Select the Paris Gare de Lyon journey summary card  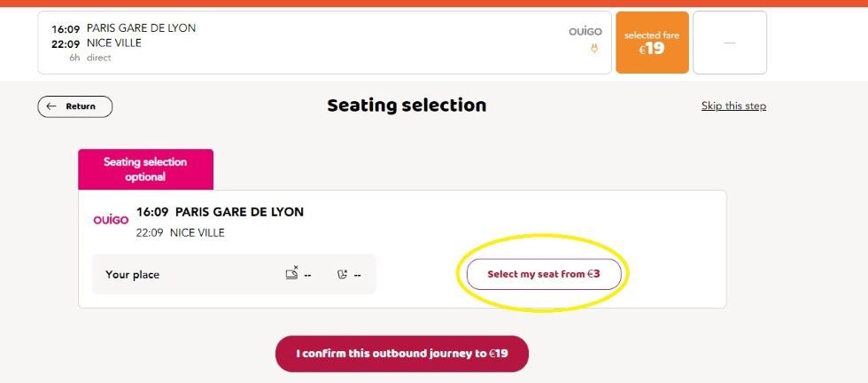click(324, 43)
